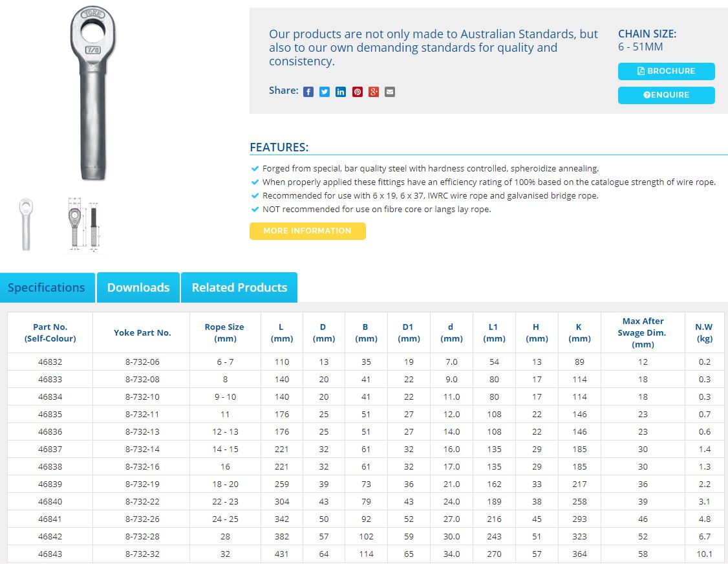The height and width of the screenshot is (564, 728).
Task: Share the product on LinkedIn
Action: tap(341, 92)
